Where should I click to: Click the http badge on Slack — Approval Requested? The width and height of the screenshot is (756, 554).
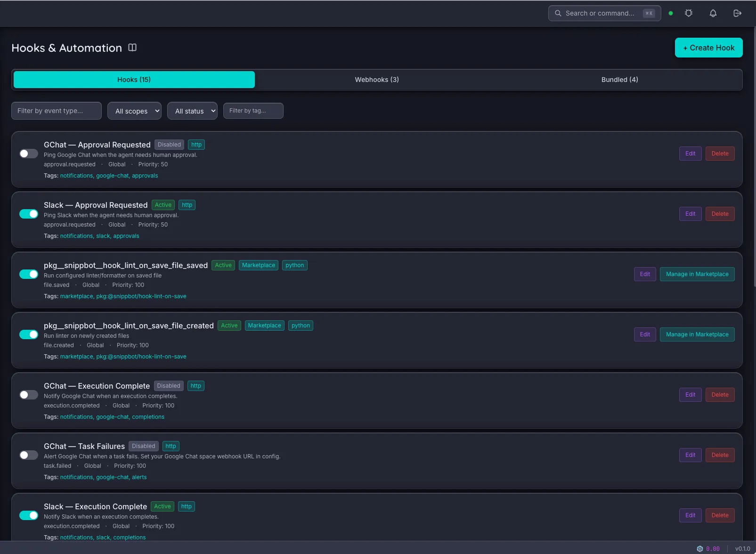(x=187, y=205)
